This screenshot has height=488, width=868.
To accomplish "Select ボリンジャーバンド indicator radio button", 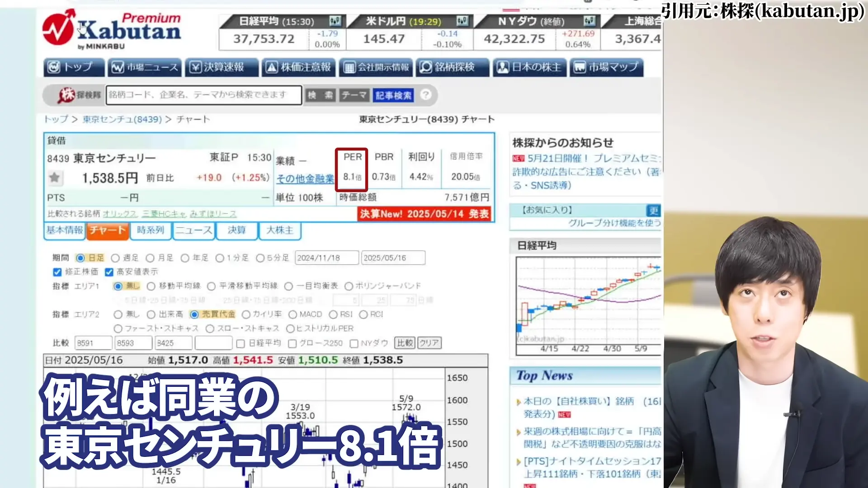I will (x=349, y=286).
